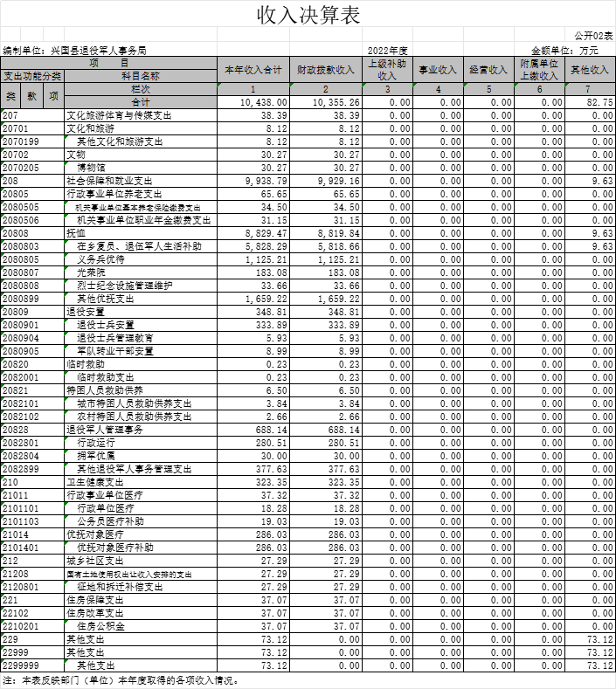Select the 住房公积金 row name

coord(101,626)
